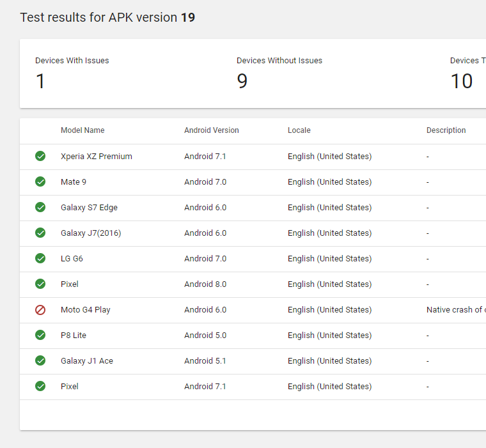Open the Moto G4 Play result row
Viewport: 486px width, 448px height.
[x=86, y=310]
